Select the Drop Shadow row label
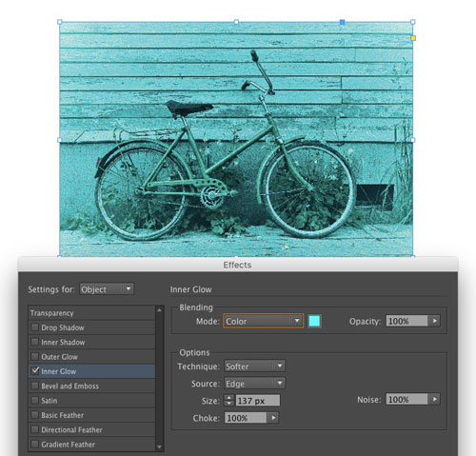This screenshot has width=476, height=456. pos(63,327)
